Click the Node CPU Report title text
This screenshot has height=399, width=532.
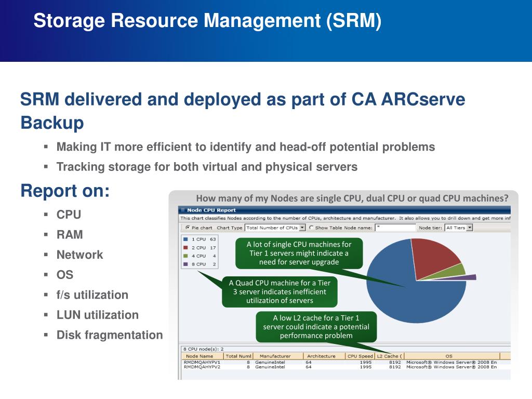(x=211, y=210)
